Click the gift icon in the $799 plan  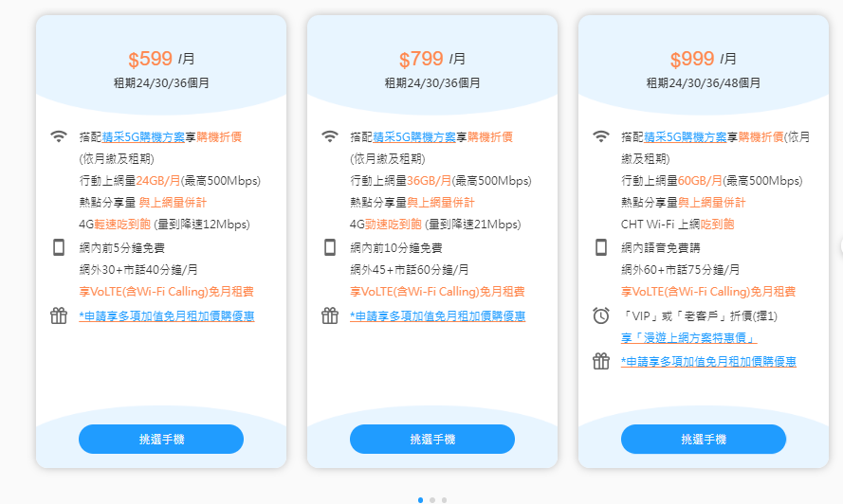point(330,315)
